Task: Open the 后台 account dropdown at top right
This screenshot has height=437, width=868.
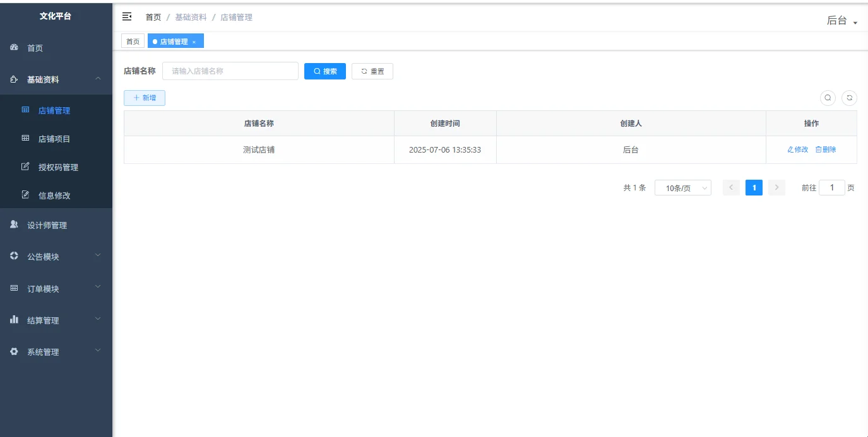Action: point(840,20)
